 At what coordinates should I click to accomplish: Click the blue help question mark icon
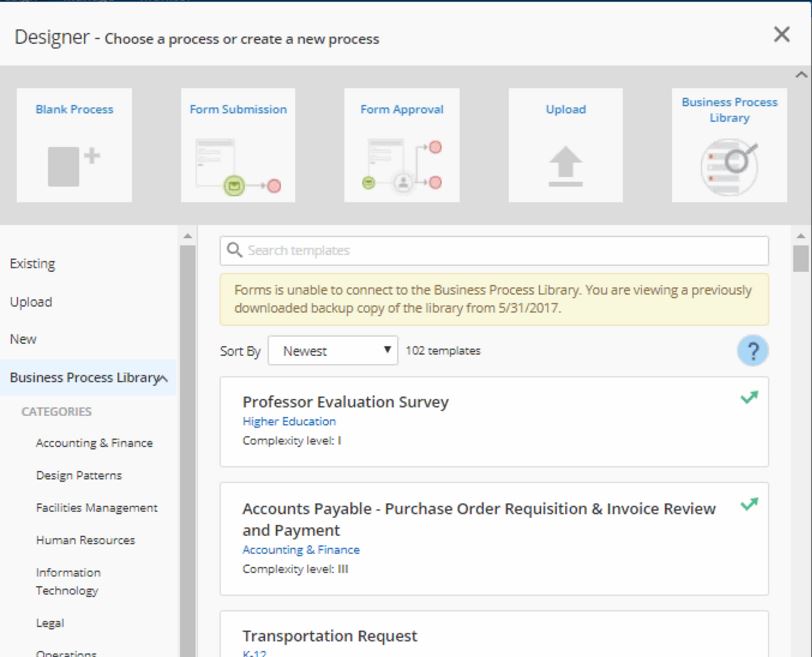pos(752,351)
